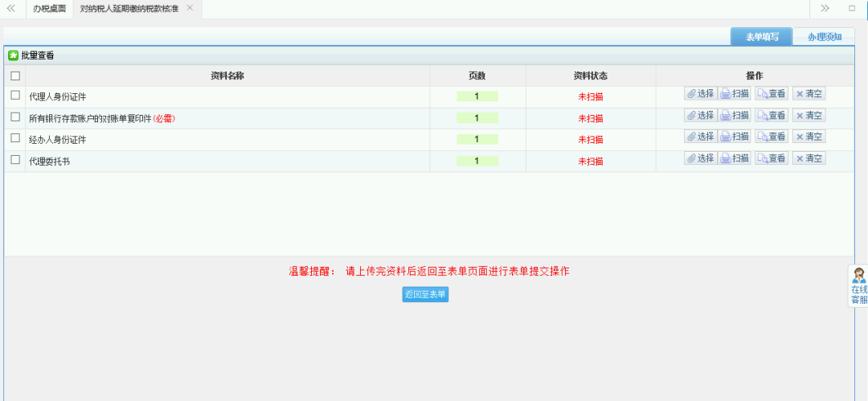Screen dimensions: 868x401
Task: Click the 代理委托书 name text
Action: click(49, 162)
